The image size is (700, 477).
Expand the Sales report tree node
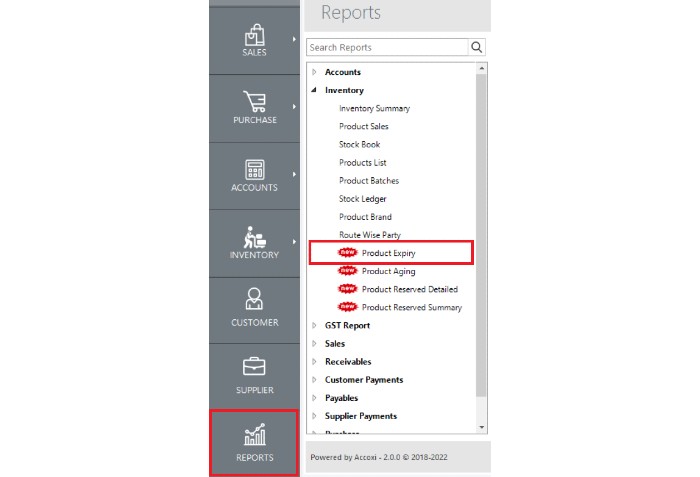(x=314, y=343)
